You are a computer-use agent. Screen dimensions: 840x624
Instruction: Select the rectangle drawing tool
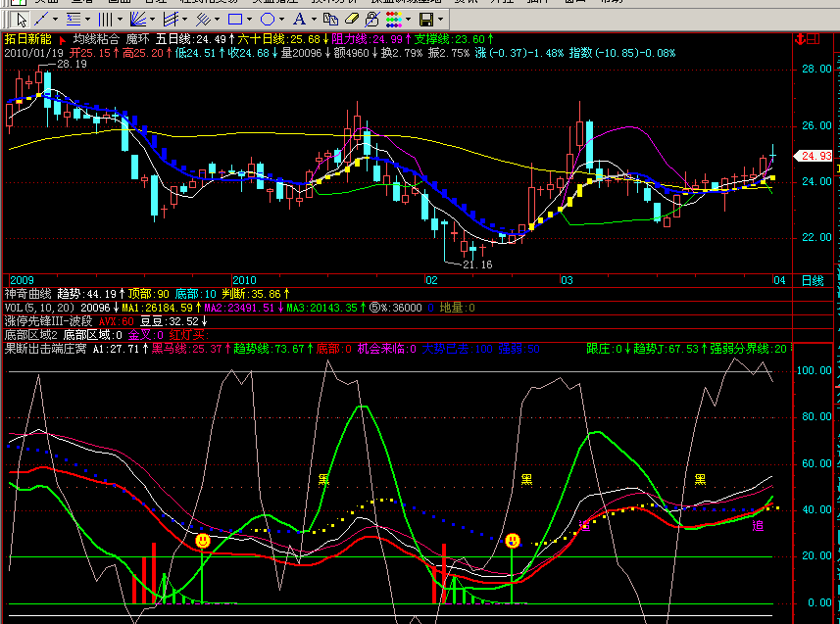tap(234, 20)
